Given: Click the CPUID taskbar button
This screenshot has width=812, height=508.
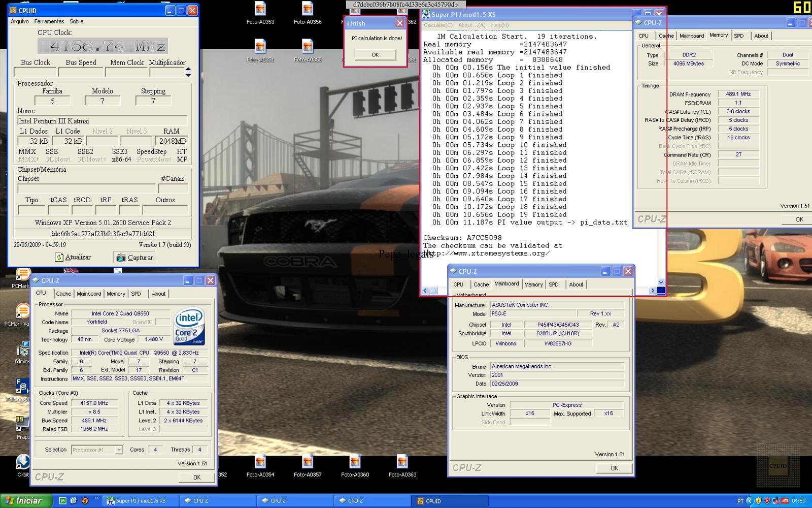Looking at the screenshot, I should pos(450,501).
